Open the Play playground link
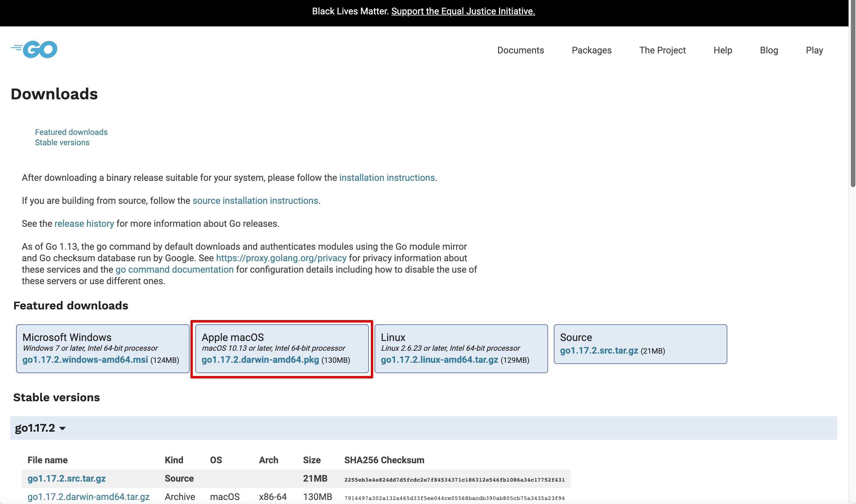This screenshot has width=856, height=504. pos(814,50)
